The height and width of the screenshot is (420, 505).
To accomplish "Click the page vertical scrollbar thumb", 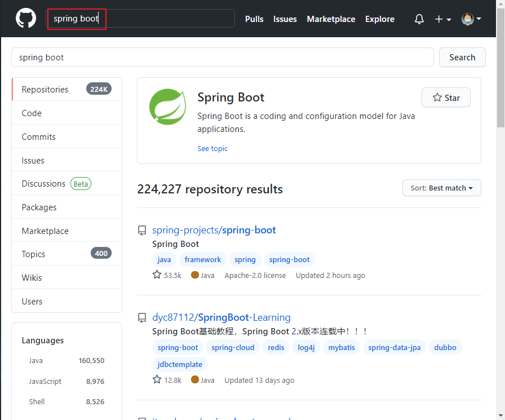I will tap(500, 68).
